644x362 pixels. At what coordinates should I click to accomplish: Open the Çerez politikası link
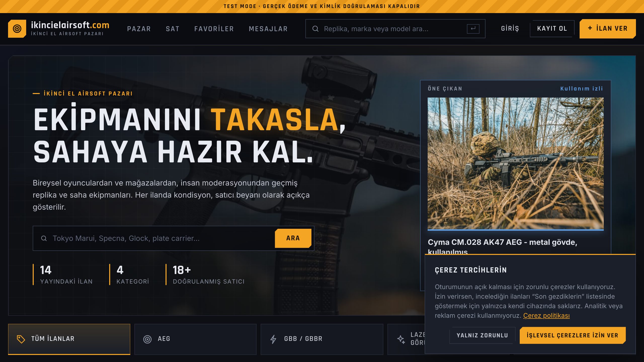coord(546,315)
